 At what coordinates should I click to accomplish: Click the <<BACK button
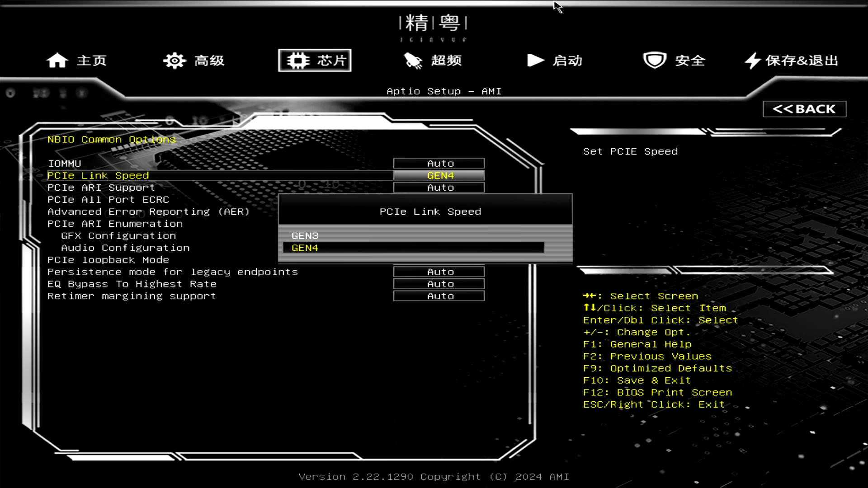pyautogui.click(x=804, y=109)
